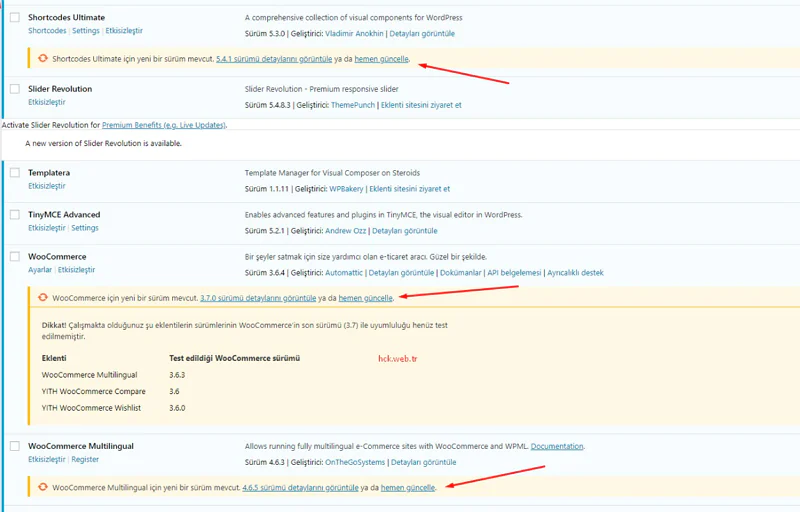Open Shortcodes link under Shortcodes Ultimate
800x512 pixels.
[x=47, y=31]
